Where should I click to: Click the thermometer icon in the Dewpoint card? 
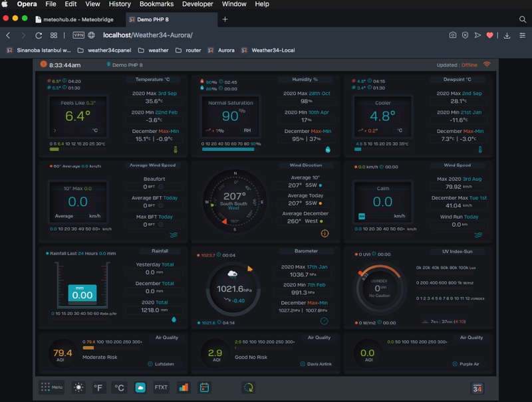(480, 149)
